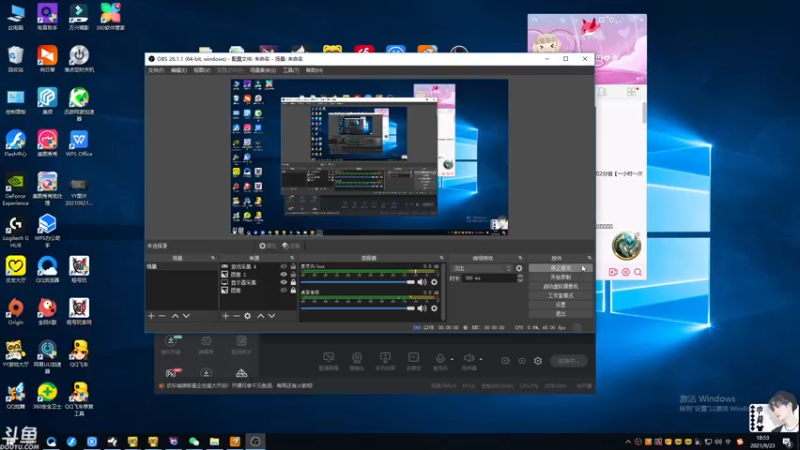Move source down in the sources list
The width and height of the screenshot is (800, 450).
[x=272, y=316]
